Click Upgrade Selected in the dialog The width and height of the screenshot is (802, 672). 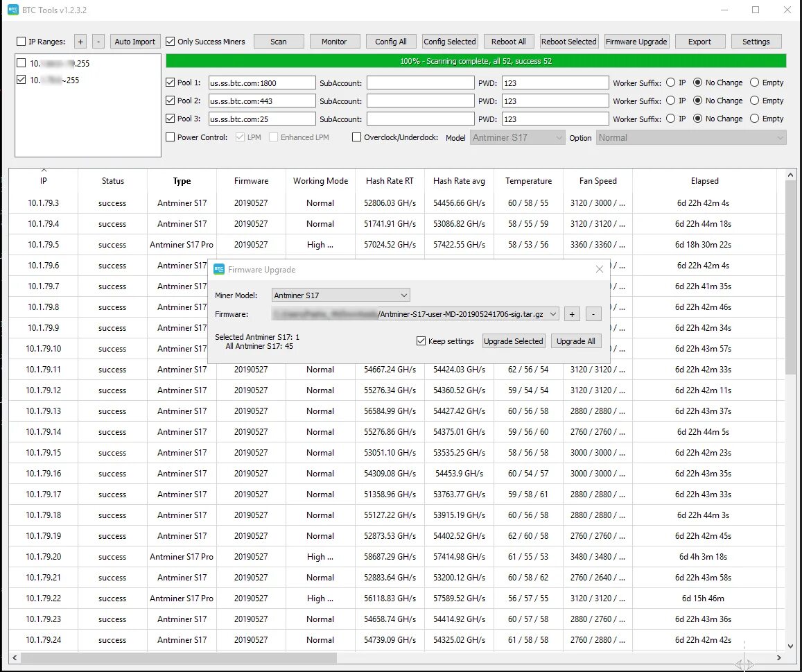coord(514,341)
